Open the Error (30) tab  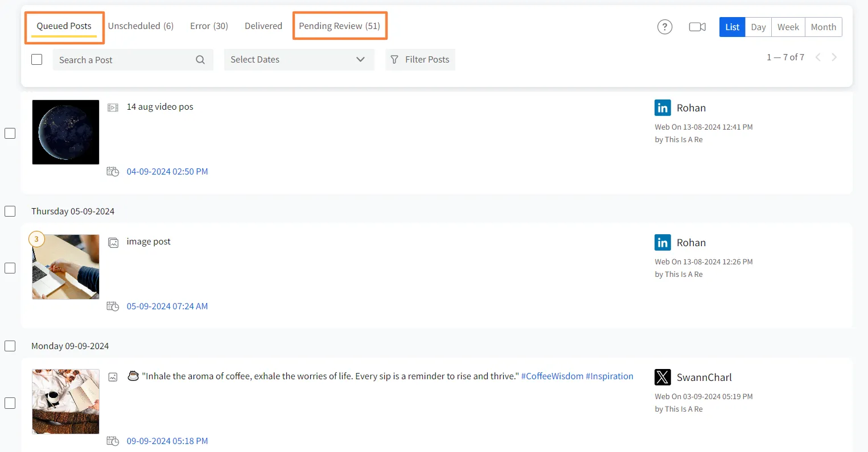pos(209,26)
